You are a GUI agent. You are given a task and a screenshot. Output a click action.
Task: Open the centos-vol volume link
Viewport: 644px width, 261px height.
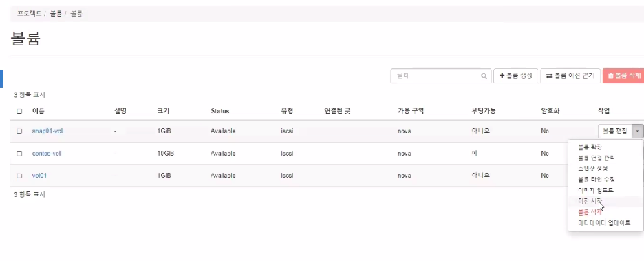(46, 154)
